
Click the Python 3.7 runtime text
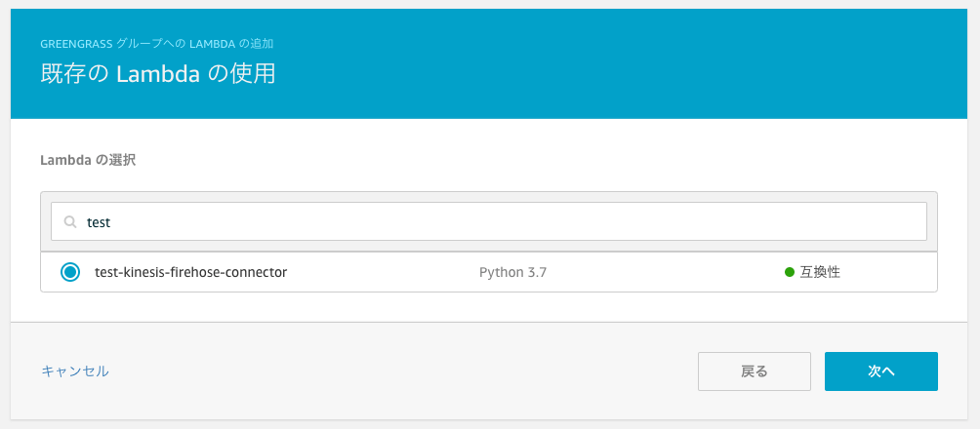click(x=513, y=272)
